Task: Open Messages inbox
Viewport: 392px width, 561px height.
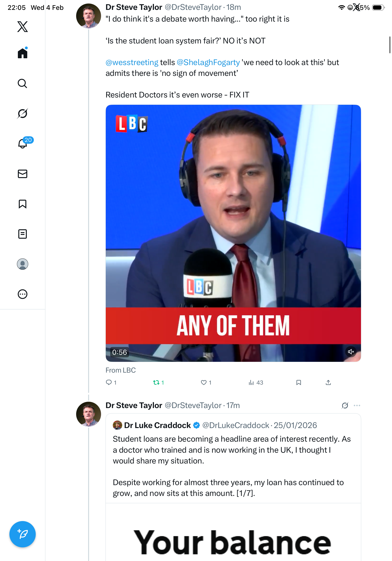Action: point(23,174)
